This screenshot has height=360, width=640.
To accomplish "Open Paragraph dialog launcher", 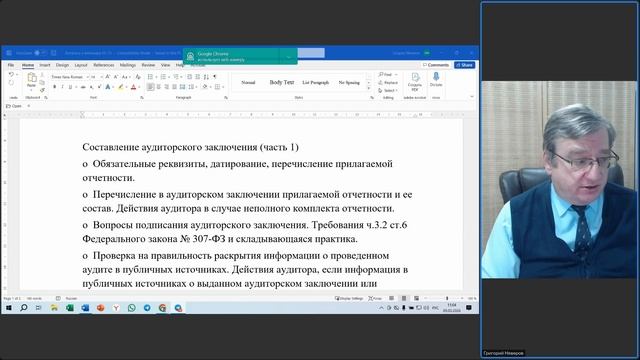I will tap(226, 98).
